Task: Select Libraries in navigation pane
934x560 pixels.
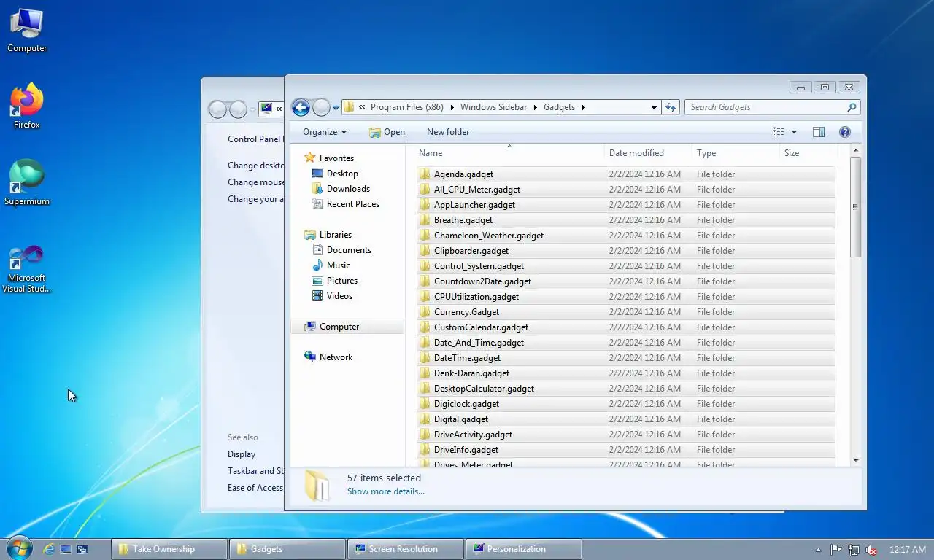Action: point(336,235)
